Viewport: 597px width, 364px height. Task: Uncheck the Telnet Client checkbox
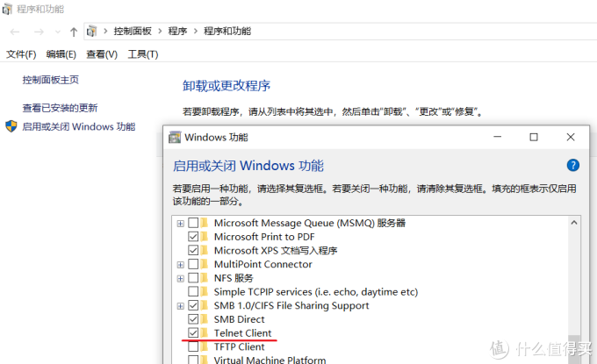pyautogui.click(x=193, y=333)
